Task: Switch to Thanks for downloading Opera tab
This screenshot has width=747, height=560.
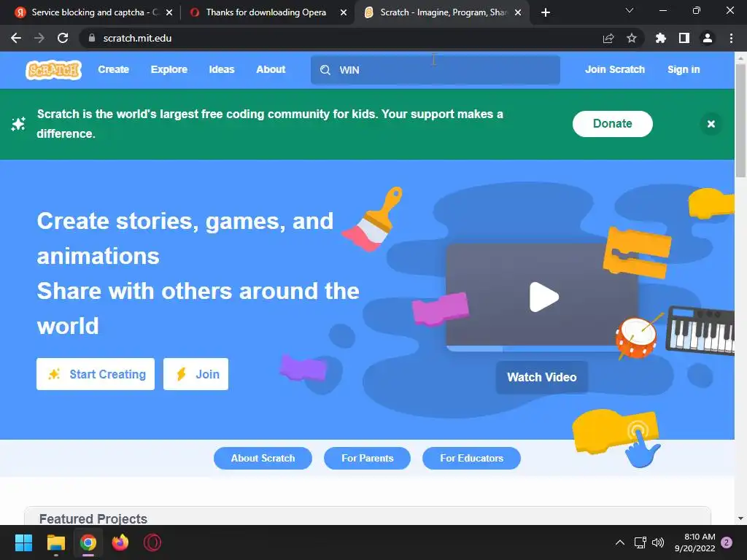Action: [x=266, y=12]
